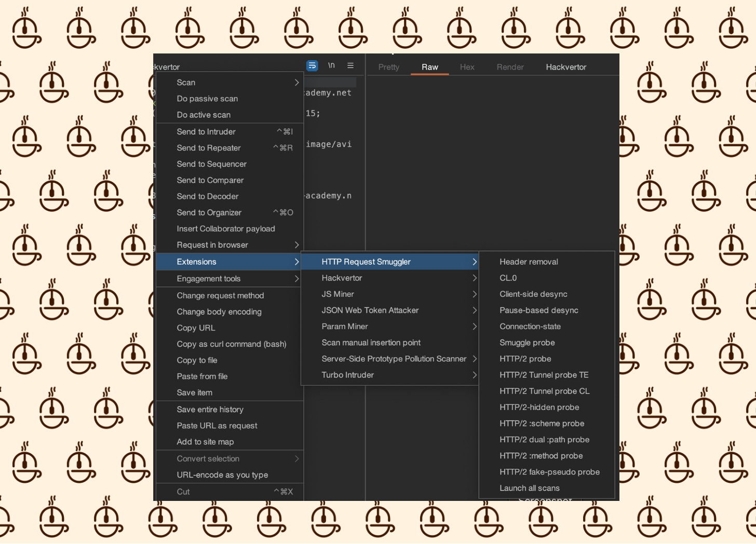Choose Do passive scan

[x=230, y=99]
